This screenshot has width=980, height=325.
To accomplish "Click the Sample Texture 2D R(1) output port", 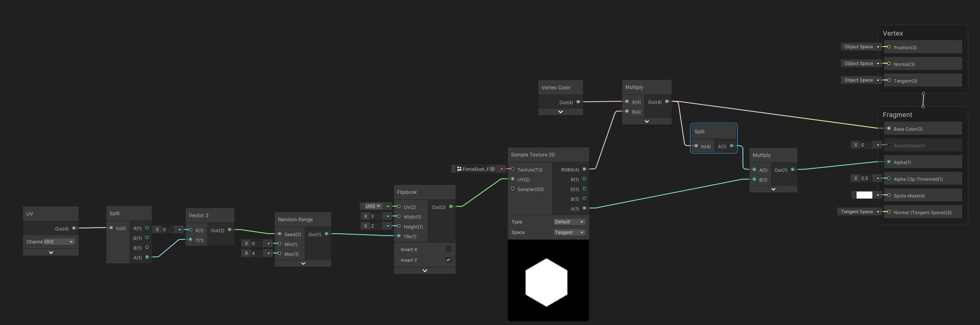I will pos(584,179).
